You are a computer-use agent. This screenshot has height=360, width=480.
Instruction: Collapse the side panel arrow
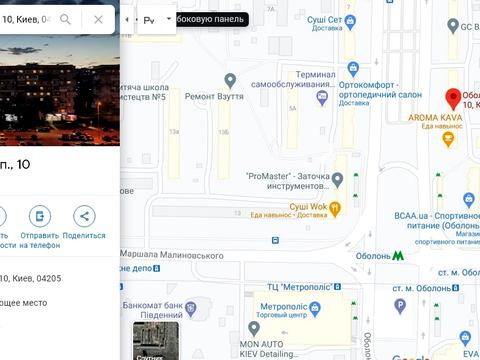tap(127, 19)
